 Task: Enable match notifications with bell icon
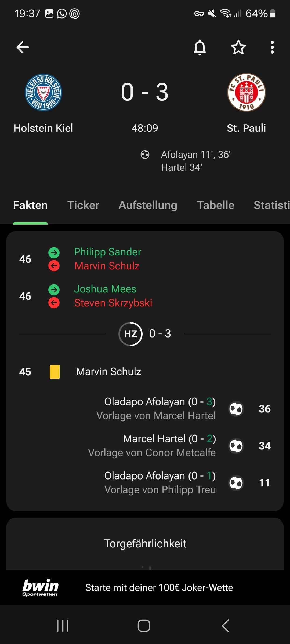(x=200, y=47)
